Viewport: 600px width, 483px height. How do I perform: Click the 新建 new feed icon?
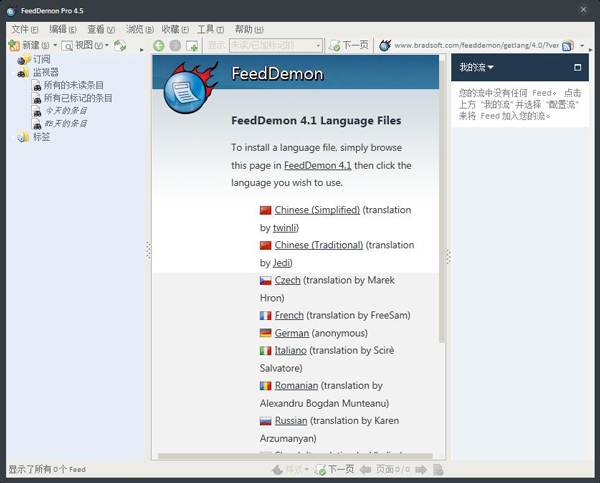14,46
